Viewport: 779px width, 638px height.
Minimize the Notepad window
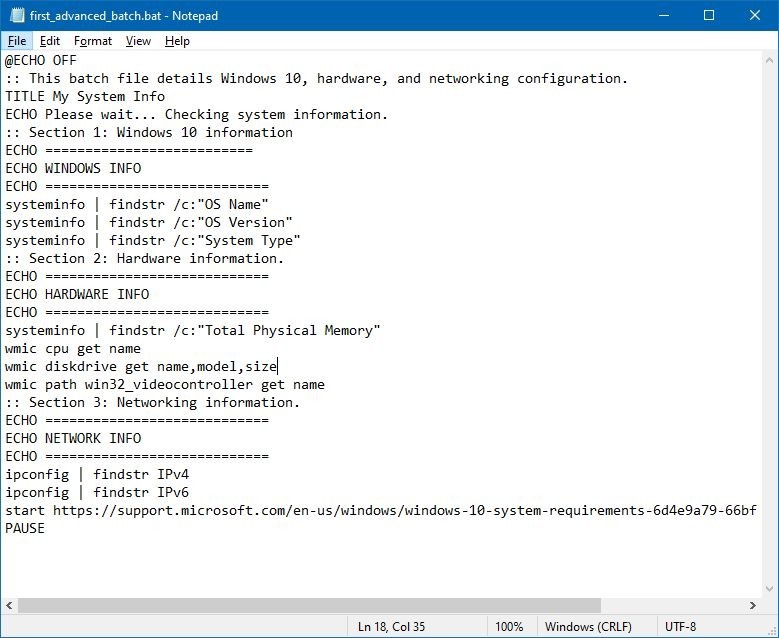pyautogui.click(x=664, y=15)
